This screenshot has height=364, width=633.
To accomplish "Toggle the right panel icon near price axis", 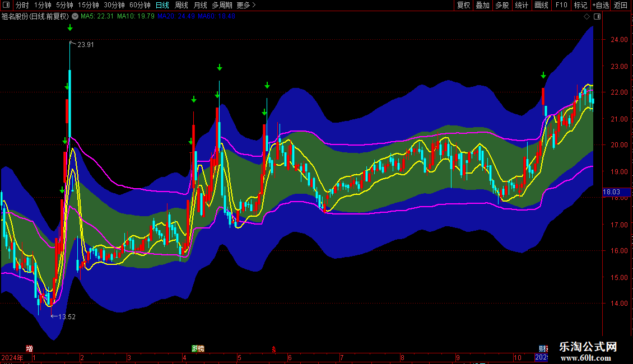I will [x=597, y=17].
